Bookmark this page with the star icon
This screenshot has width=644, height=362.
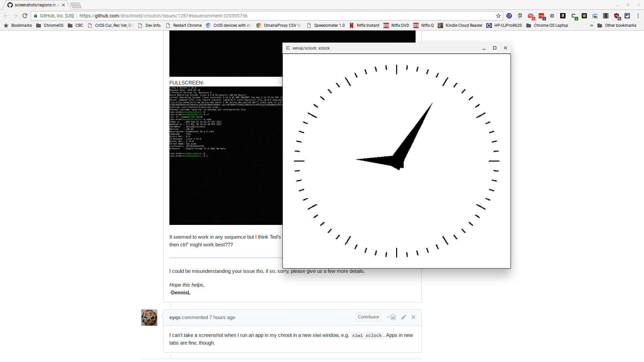498,16
